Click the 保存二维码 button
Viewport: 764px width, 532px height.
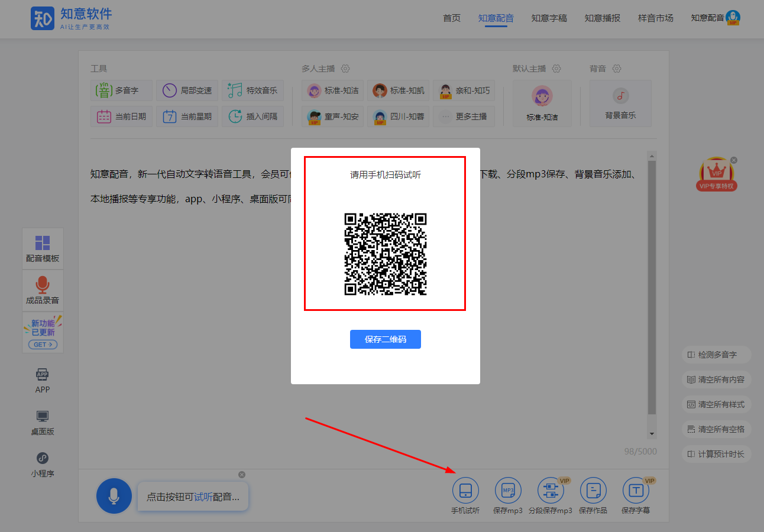coord(385,339)
